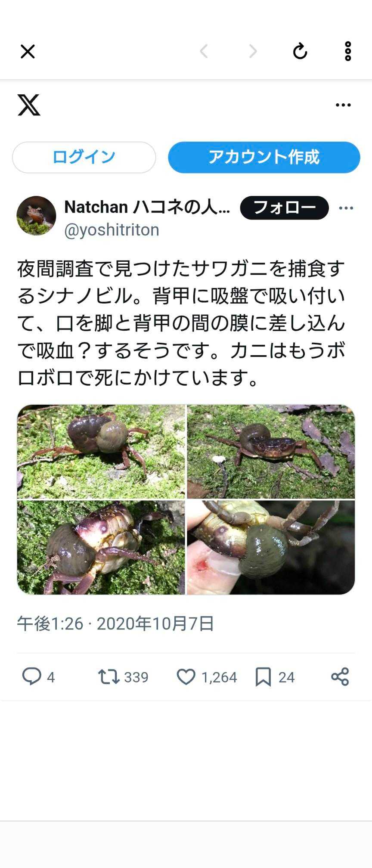Open the X header more options menu
This screenshot has height=868, width=372.
[x=343, y=105]
